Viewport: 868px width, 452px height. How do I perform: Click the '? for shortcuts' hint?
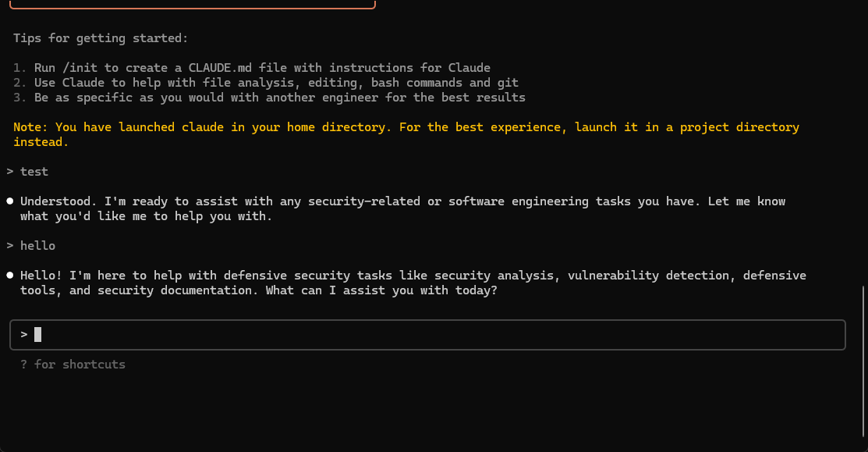tap(73, 365)
